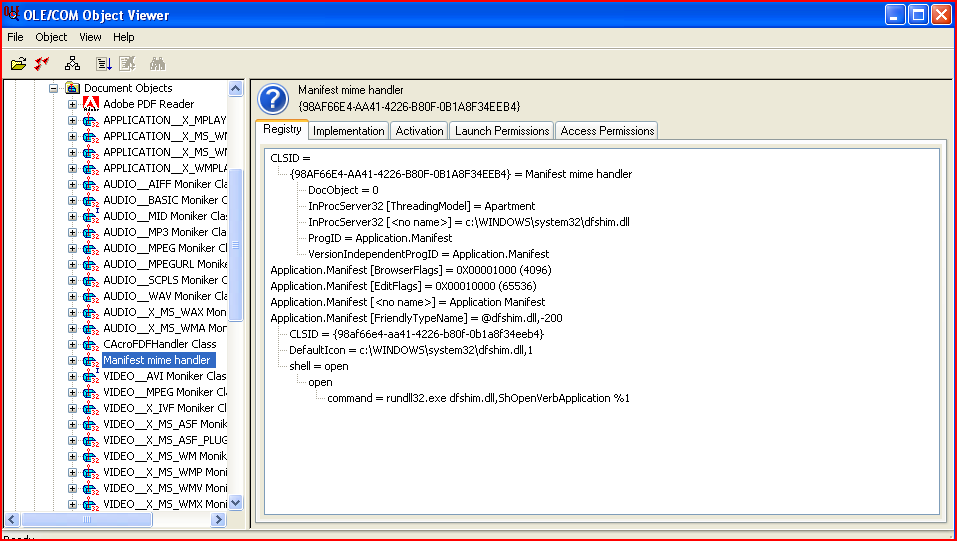Click 'shell = open' registry line

pos(319,366)
